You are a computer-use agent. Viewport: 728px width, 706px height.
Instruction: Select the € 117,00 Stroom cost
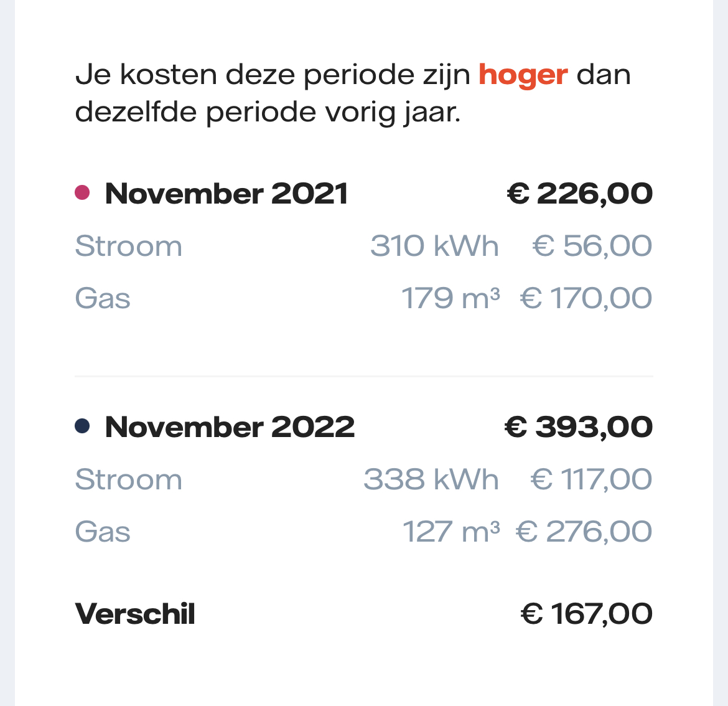click(590, 479)
